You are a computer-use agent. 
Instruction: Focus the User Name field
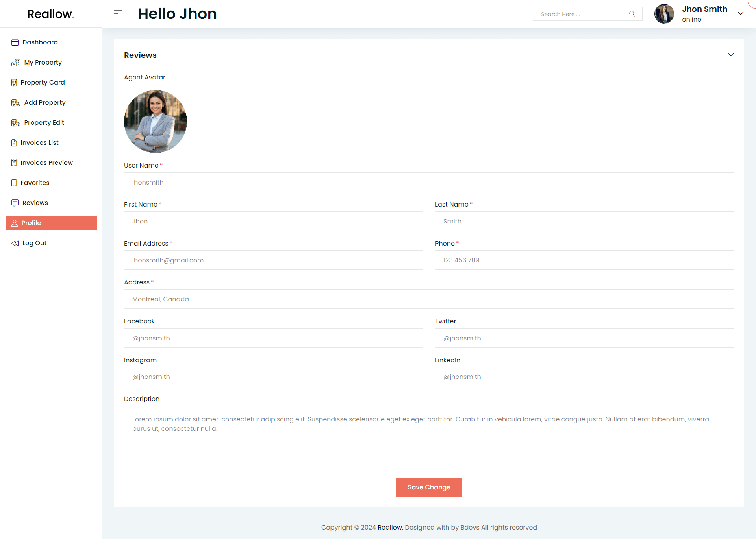(429, 182)
